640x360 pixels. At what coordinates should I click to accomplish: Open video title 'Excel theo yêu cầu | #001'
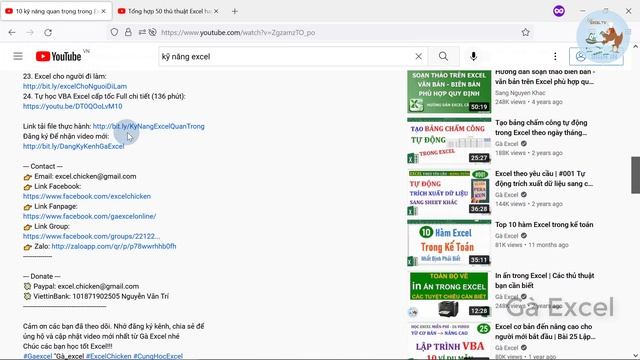click(x=544, y=178)
